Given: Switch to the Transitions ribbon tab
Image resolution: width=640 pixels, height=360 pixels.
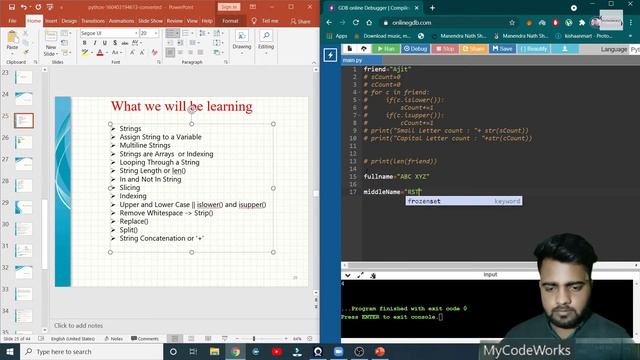Looking at the screenshot, I should tap(93, 21).
